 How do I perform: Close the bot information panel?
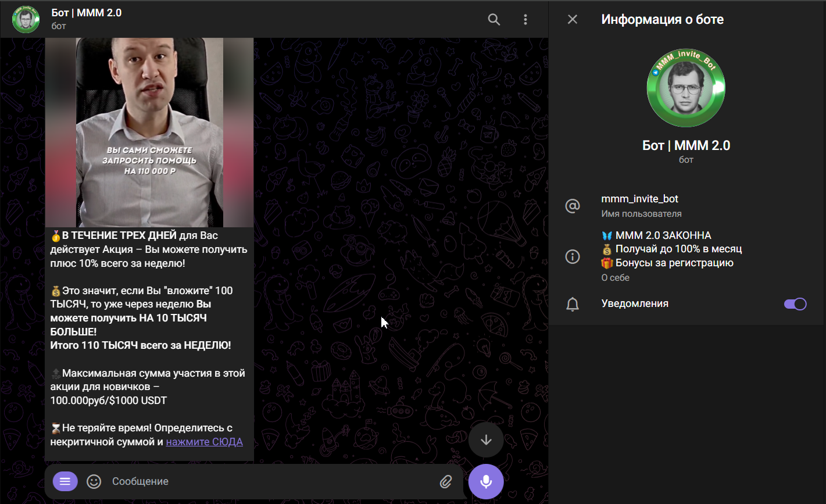pyautogui.click(x=573, y=20)
